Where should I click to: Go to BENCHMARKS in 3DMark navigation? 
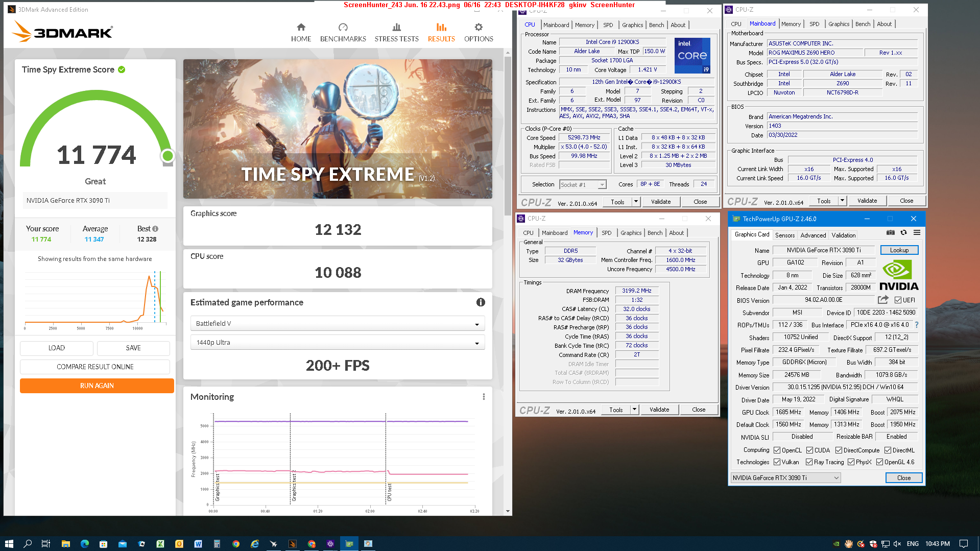point(343,33)
